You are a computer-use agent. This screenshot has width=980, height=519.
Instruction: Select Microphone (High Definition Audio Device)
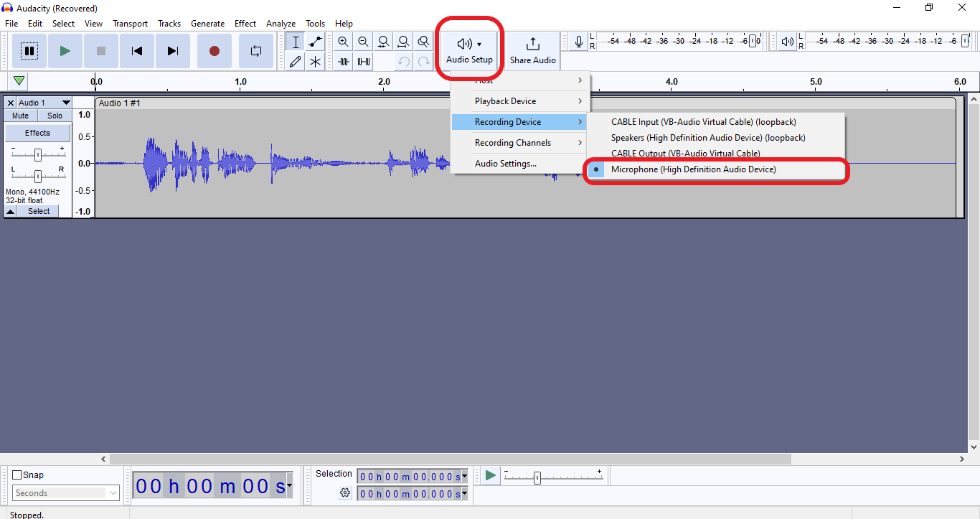click(x=716, y=169)
